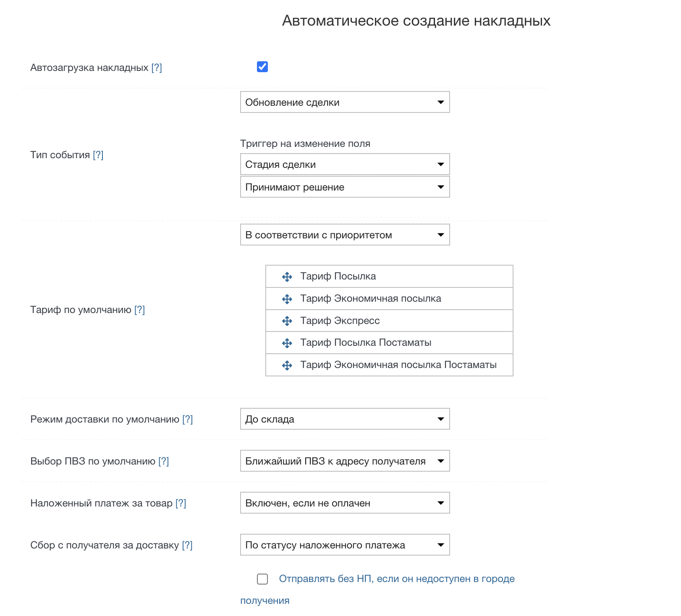This screenshot has width=681, height=616.
Task: Expand the По статусу наложенного платежа dropdown
Action: point(345,545)
